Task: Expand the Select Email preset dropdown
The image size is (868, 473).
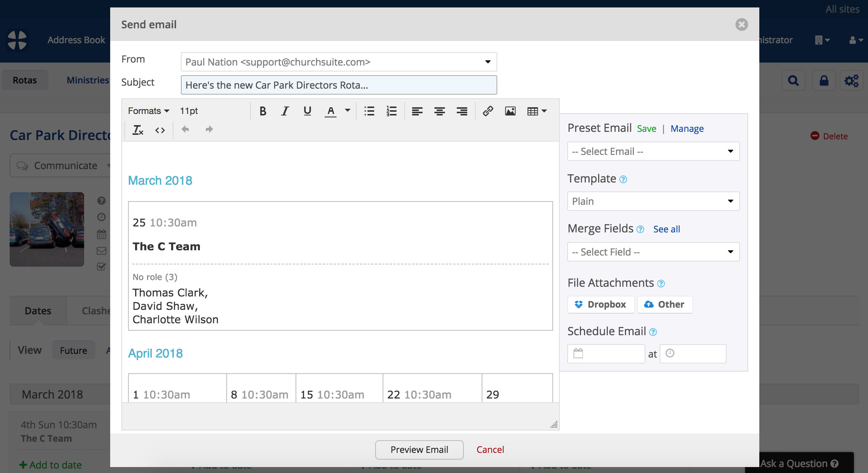Action: 653,151
